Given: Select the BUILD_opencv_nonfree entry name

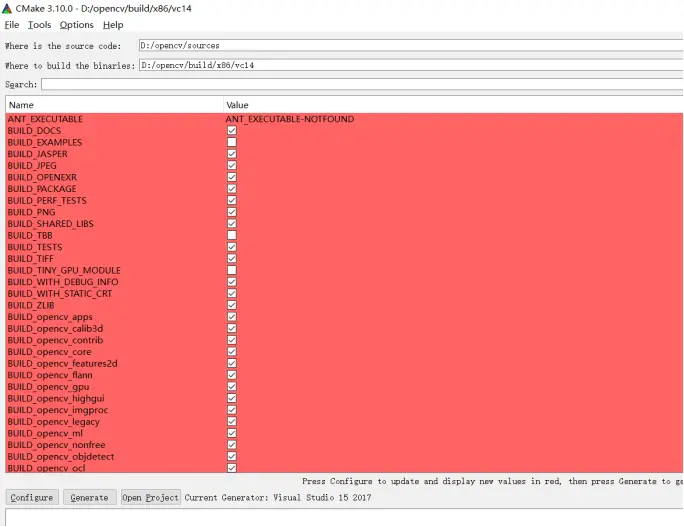Looking at the screenshot, I should coord(56,445).
